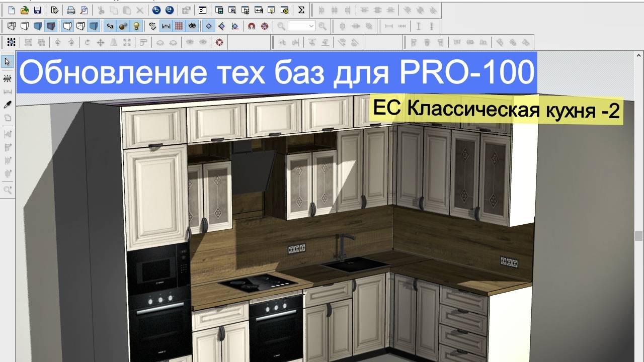
Task: Open the structure tree window icon
Action: (245, 10)
